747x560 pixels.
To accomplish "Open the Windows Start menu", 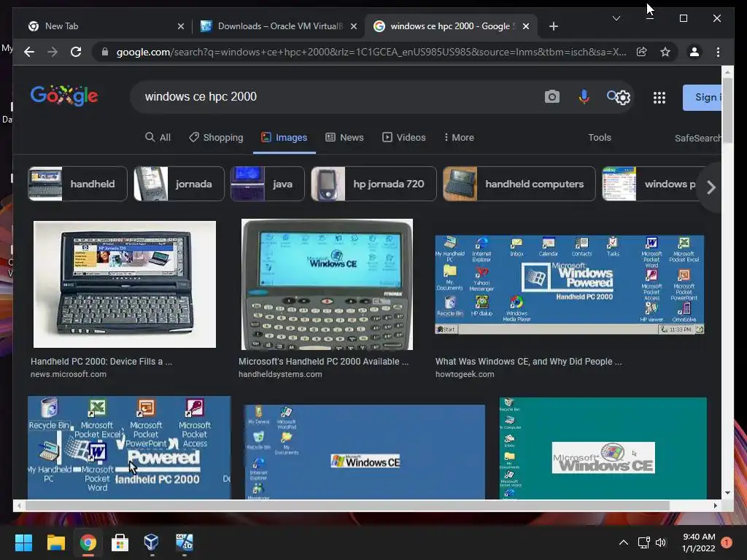I will pyautogui.click(x=23, y=542).
